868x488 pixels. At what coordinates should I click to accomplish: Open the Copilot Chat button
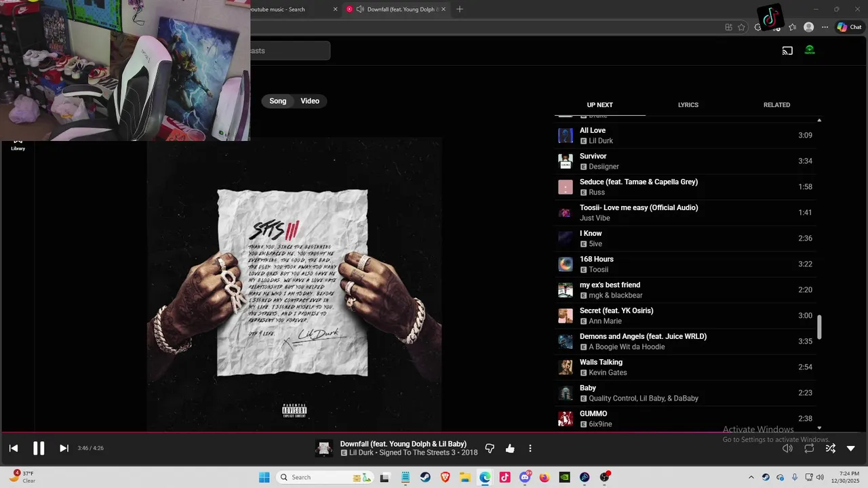(x=849, y=27)
